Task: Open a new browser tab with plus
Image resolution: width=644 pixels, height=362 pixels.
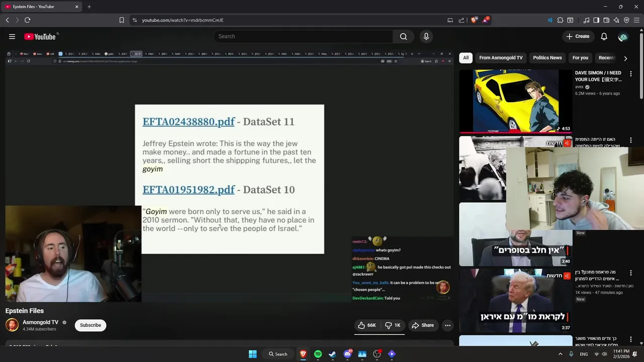Action: [x=89, y=7]
